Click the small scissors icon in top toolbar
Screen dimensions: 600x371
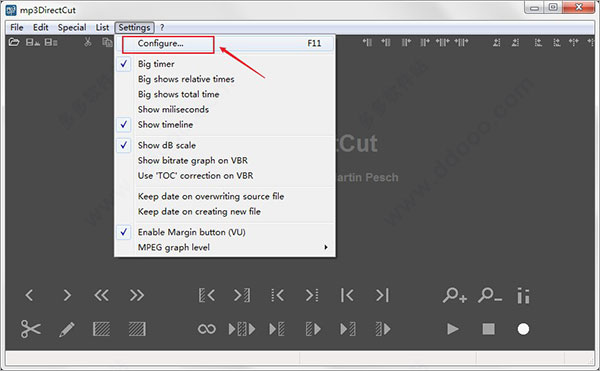pyautogui.click(x=88, y=42)
